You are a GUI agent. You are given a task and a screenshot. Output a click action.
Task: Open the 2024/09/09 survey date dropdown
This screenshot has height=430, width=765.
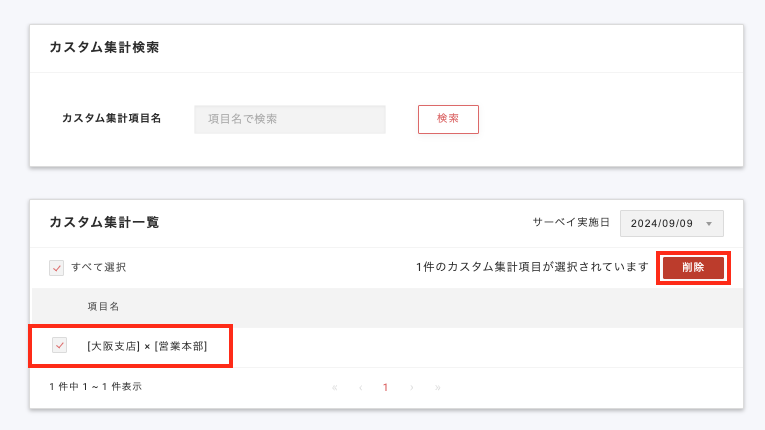[x=671, y=223]
